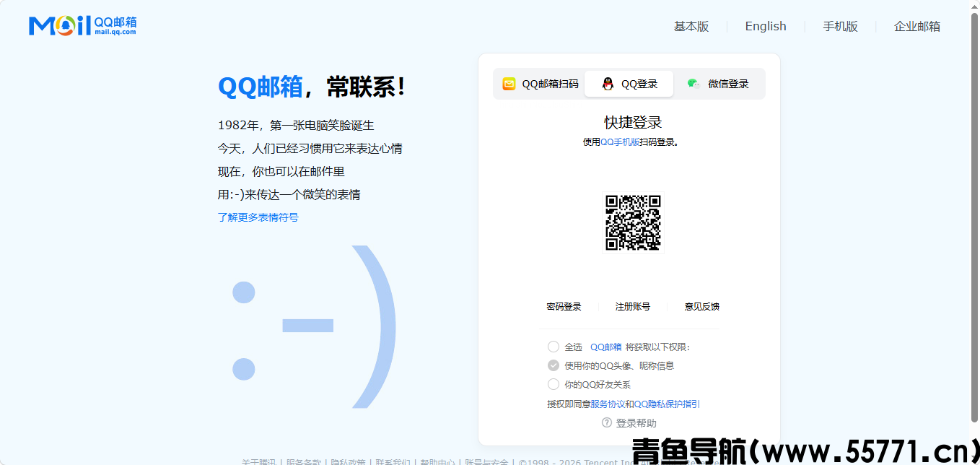The width and height of the screenshot is (980, 465).
Task: Click the QQ邮箱，常联系！ headline
Action: [x=312, y=87]
